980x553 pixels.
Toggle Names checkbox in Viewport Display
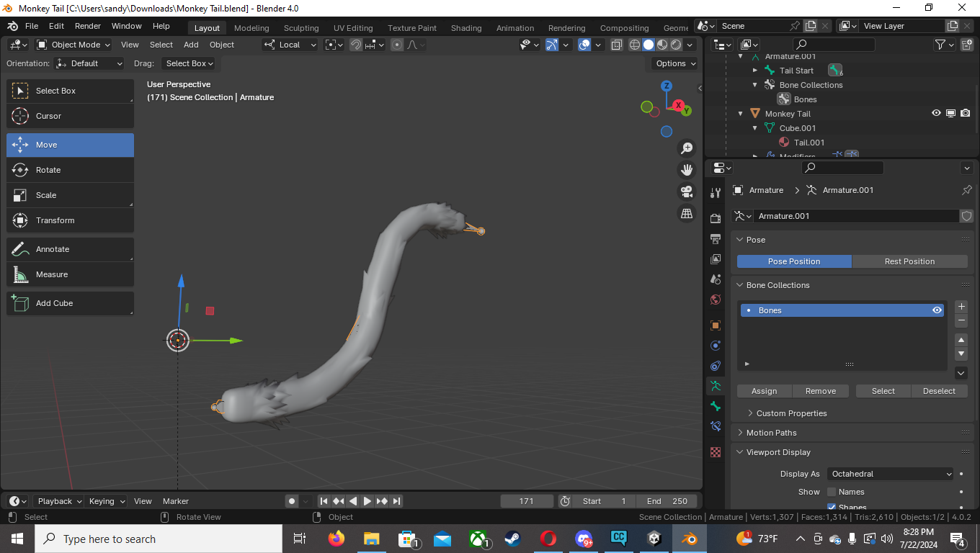point(832,492)
